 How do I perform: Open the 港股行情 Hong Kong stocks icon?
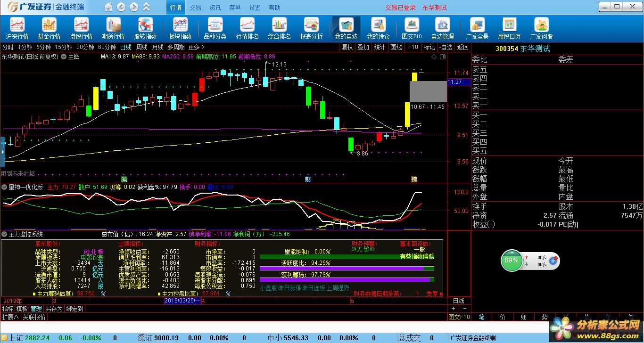pyautogui.click(x=81, y=28)
